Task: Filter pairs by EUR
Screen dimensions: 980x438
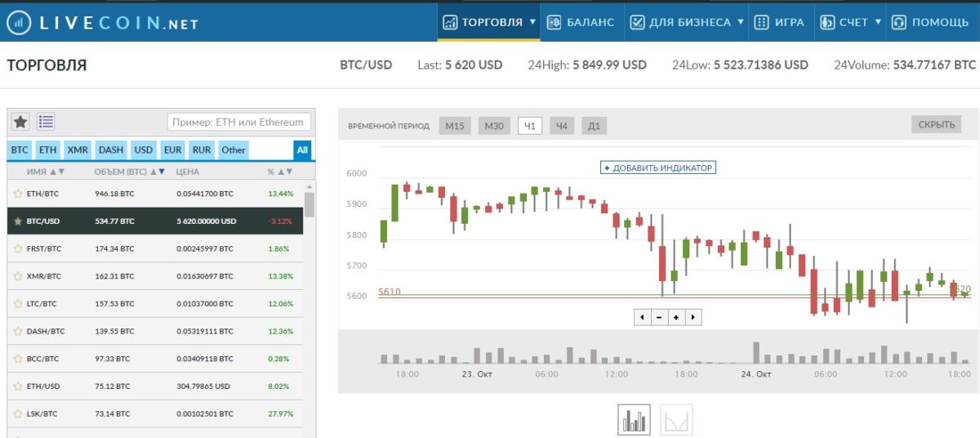Action: click(x=172, y=150)
